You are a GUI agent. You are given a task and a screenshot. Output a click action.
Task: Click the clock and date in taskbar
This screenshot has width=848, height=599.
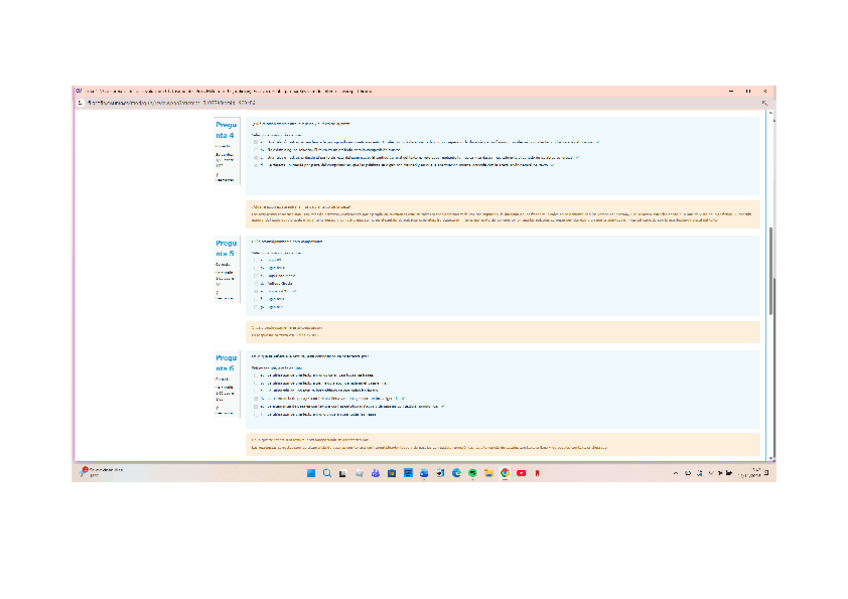point(748,473)
